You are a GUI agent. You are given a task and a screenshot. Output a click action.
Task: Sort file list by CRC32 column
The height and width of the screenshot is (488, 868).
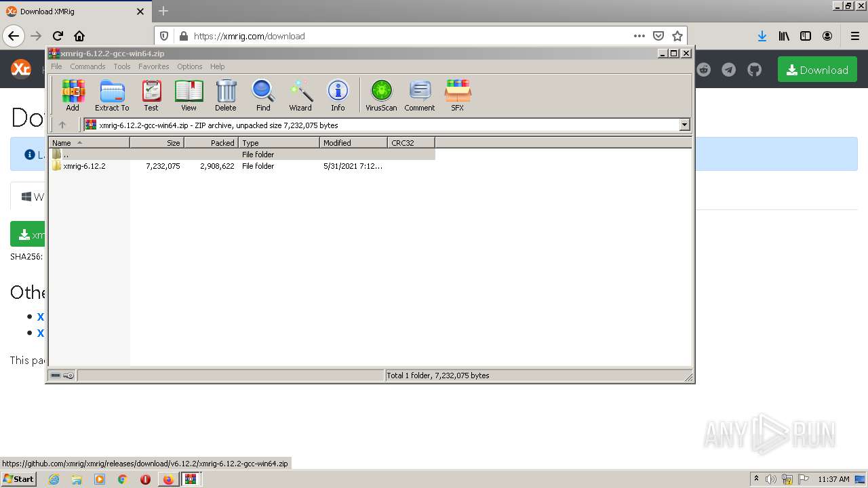pos(411,143)
